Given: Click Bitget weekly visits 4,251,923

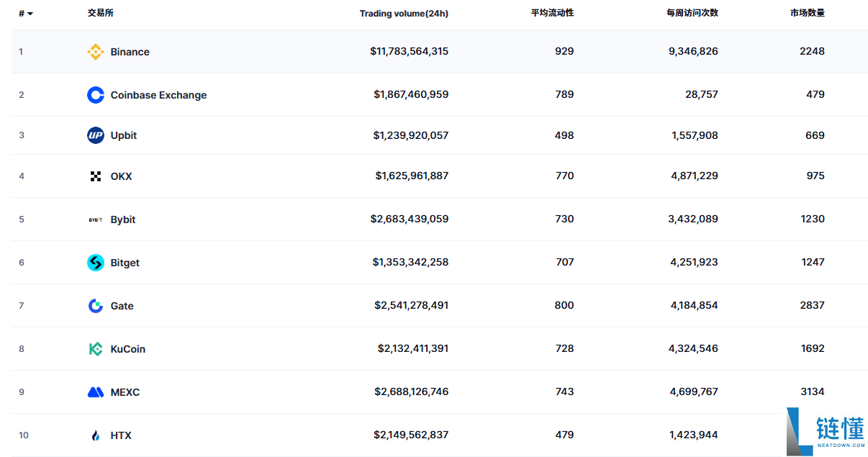Looking at the screenshot, I should tap(694, 262).
